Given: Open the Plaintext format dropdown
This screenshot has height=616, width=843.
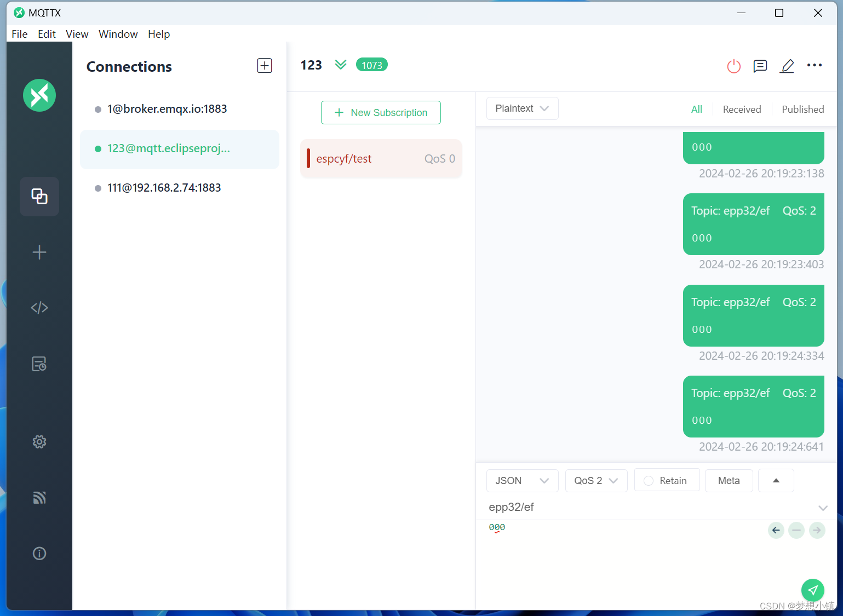Looking at the screenshot, I should [x=523, y=108].
